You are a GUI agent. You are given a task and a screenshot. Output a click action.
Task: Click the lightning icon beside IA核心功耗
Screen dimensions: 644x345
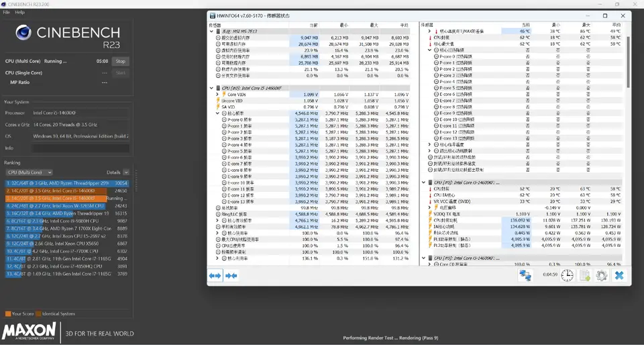point(430,226)
